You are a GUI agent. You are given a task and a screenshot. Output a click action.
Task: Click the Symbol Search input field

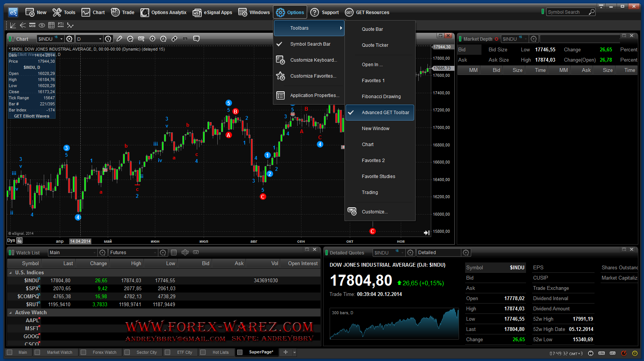(567, 12)
